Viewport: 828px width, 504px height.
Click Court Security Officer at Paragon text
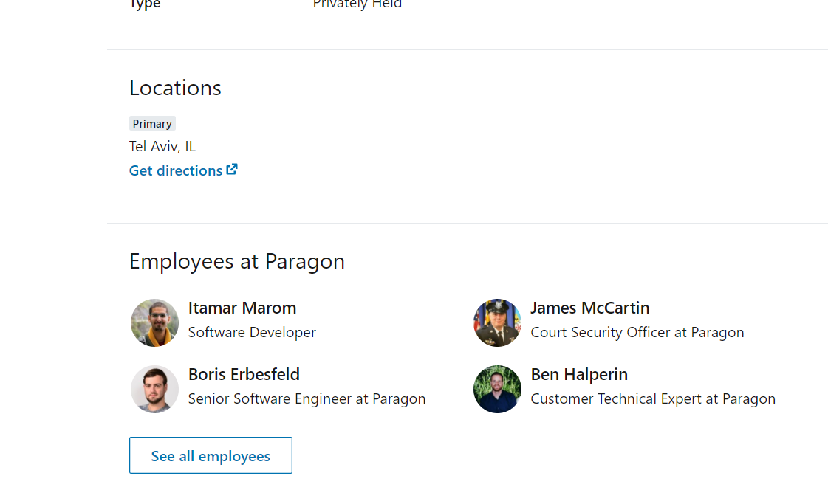[637, 333]
